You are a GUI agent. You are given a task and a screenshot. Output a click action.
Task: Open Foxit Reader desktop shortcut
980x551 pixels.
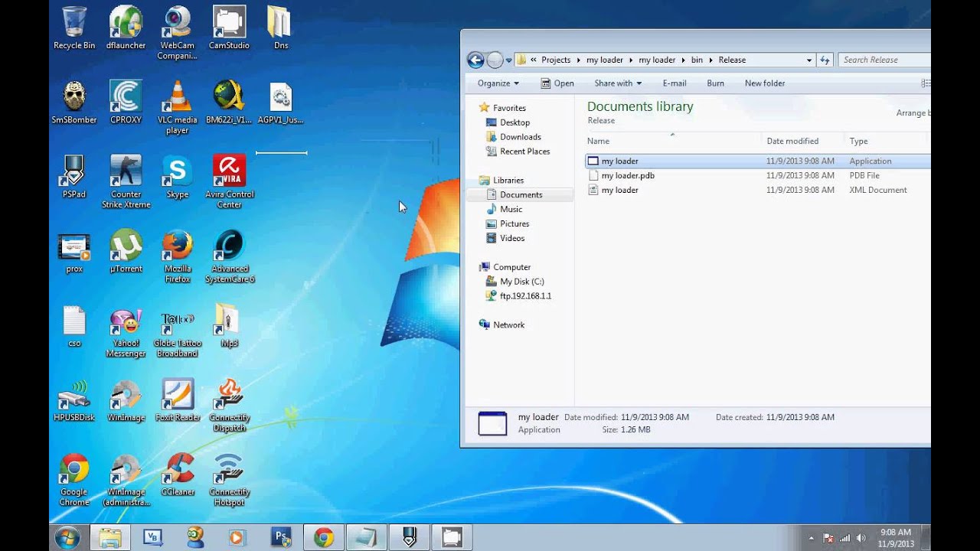tap(178, 400)
